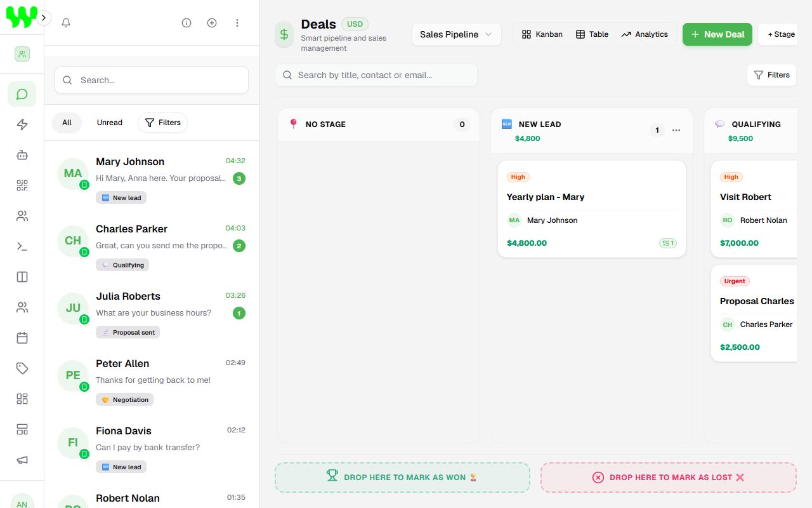Click the plus circle icon in header
Viewport: 812px width, 508px height.
coord(212,23)
